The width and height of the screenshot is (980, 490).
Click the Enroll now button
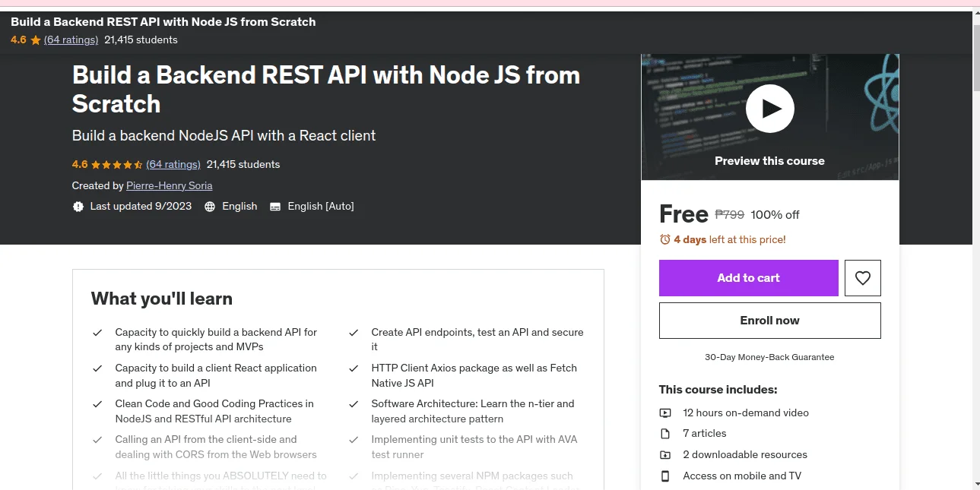(x=769, y=321)
